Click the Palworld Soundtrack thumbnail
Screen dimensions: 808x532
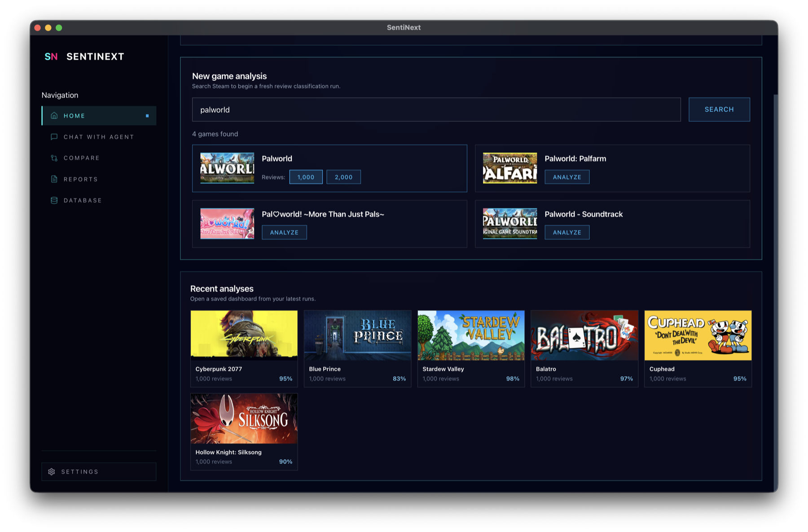pyautogui.click(x=510, y=224)
